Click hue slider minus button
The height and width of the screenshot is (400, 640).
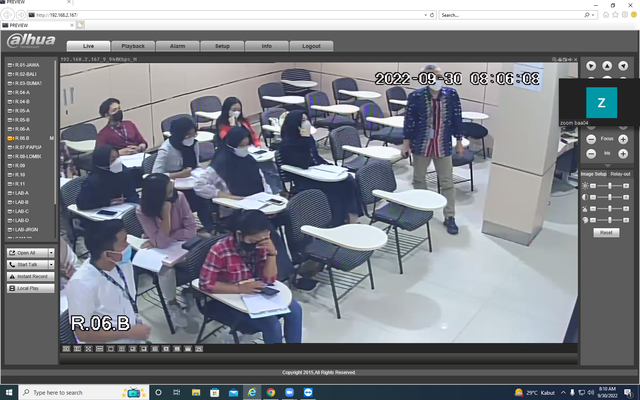(x=593, y=220)
